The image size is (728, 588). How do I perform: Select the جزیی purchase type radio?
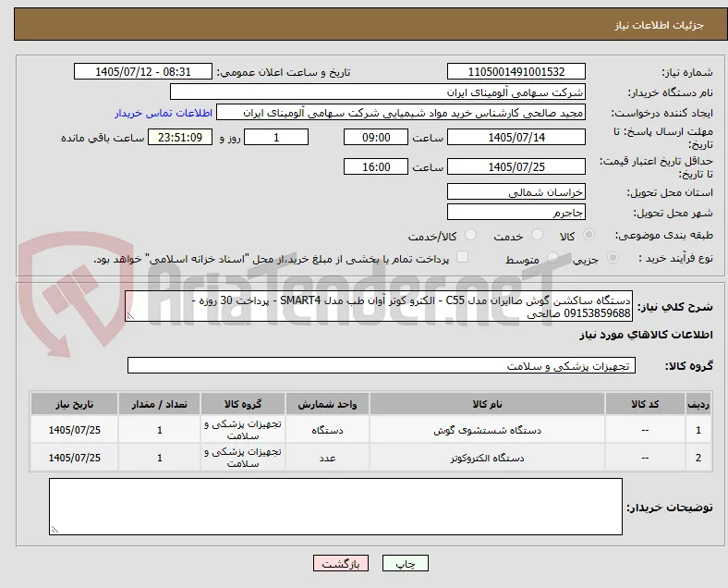click(613, 258)
